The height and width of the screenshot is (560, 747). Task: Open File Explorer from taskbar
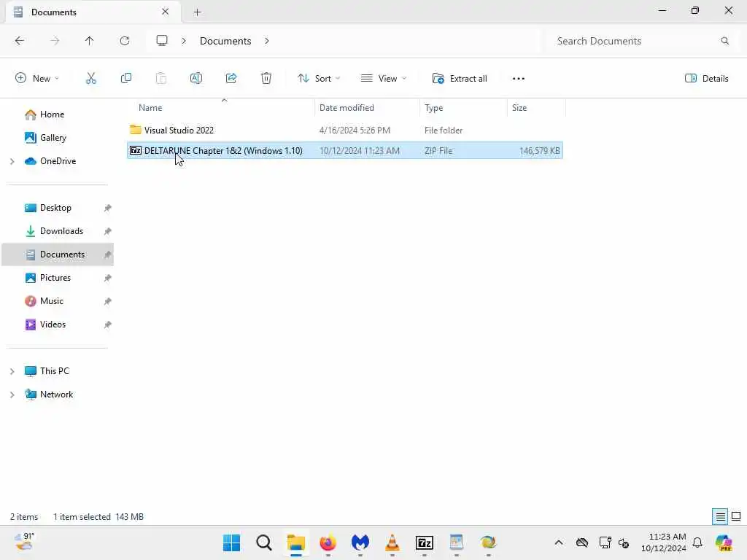tap(296, 542)
